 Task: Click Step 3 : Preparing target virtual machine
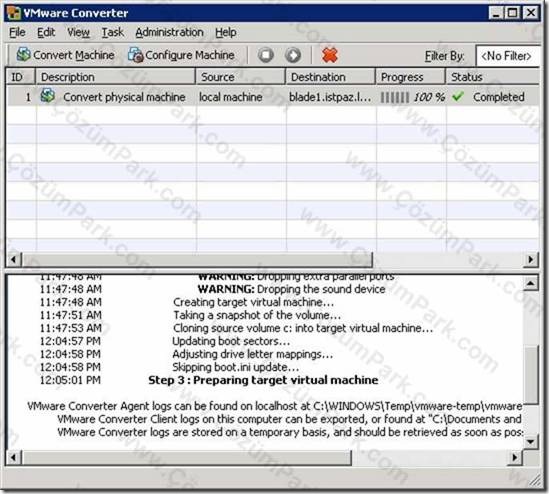pos(263,380)
